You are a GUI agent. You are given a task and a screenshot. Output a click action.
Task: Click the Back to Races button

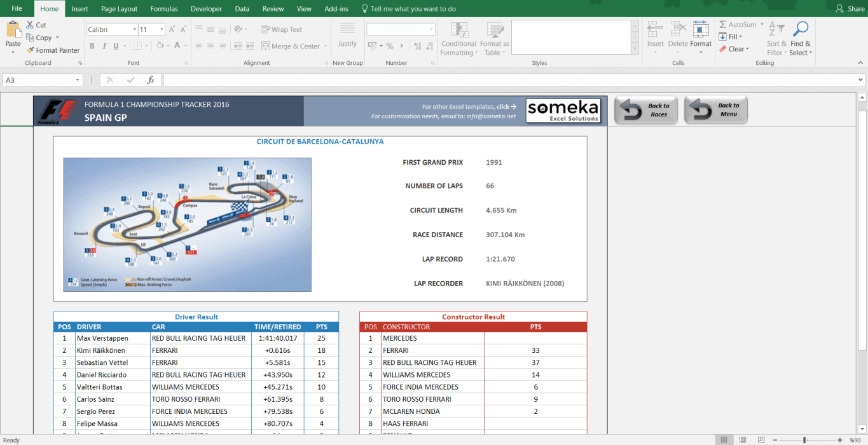coord(646,110)
